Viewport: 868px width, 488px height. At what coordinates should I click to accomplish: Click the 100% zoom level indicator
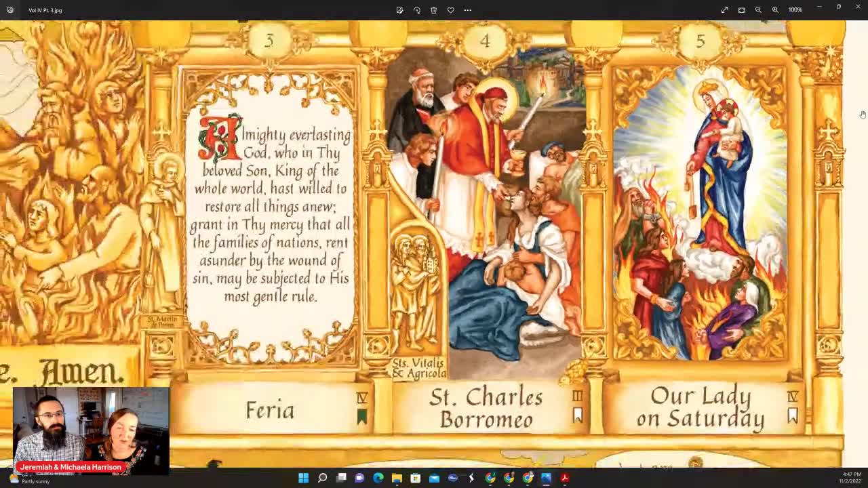pyautogui.click(x=795, y=10)
